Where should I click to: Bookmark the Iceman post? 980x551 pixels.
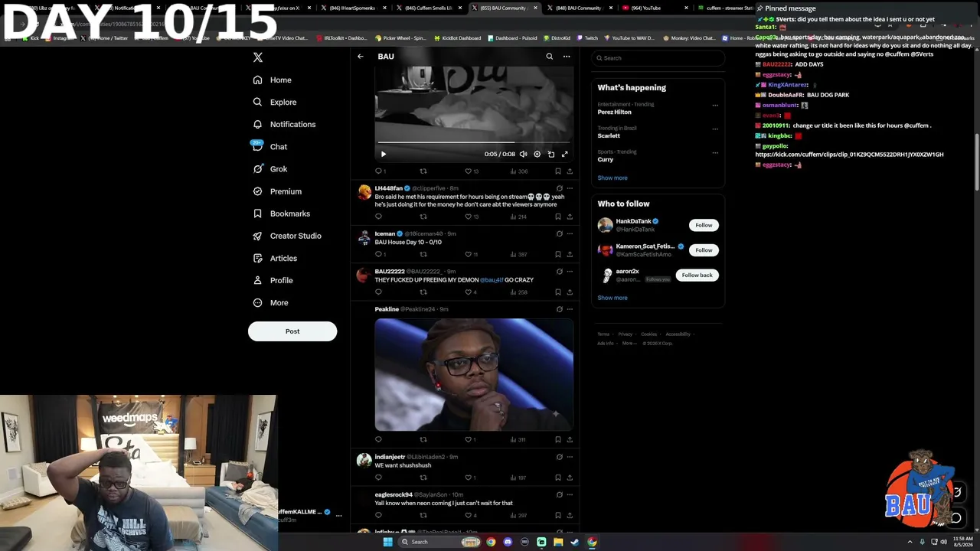pos(558,254)
